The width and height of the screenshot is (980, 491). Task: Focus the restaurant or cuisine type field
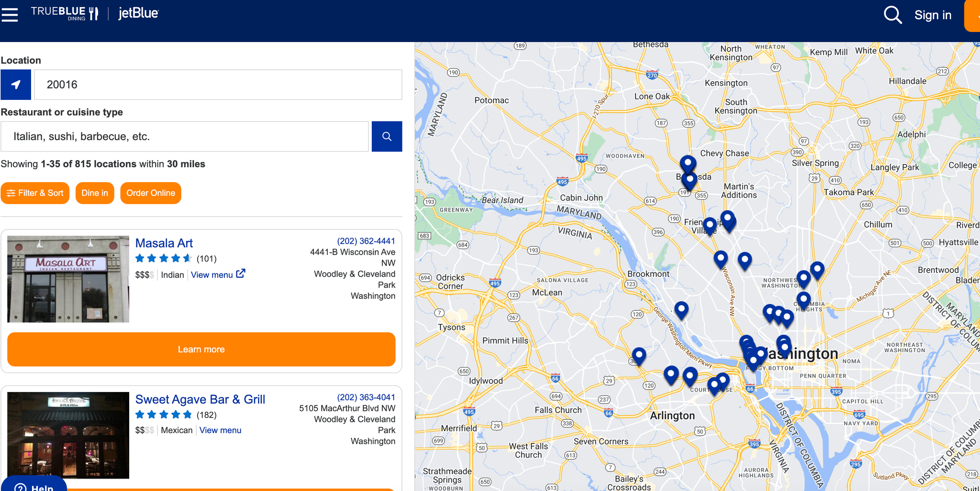pyautogui.click(x=185, y=136)
